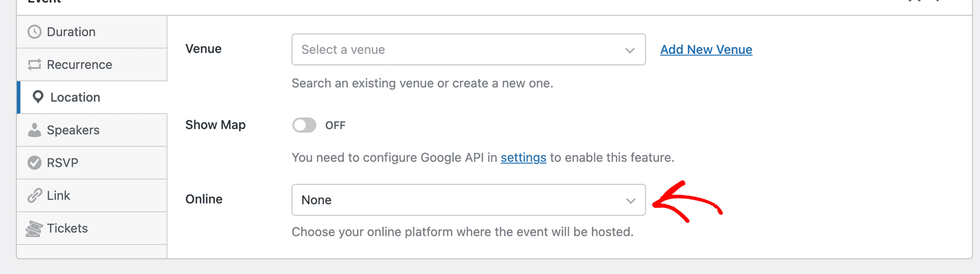Image resolution: width=980 pixels, height=274 pixels.
Task: Open the Tickets tab
Action: 92,228
